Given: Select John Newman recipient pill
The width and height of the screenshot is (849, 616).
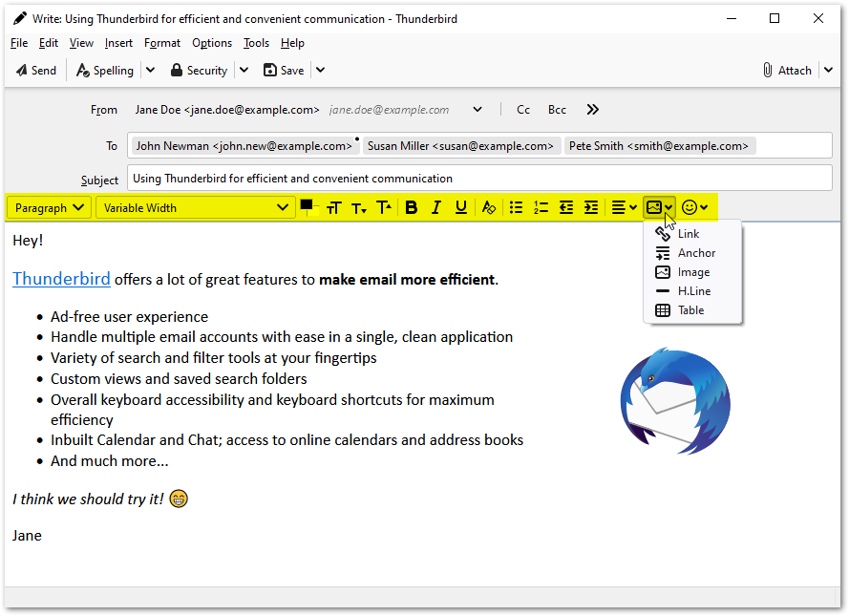Looking at the screenshot, I should [244, 146].
